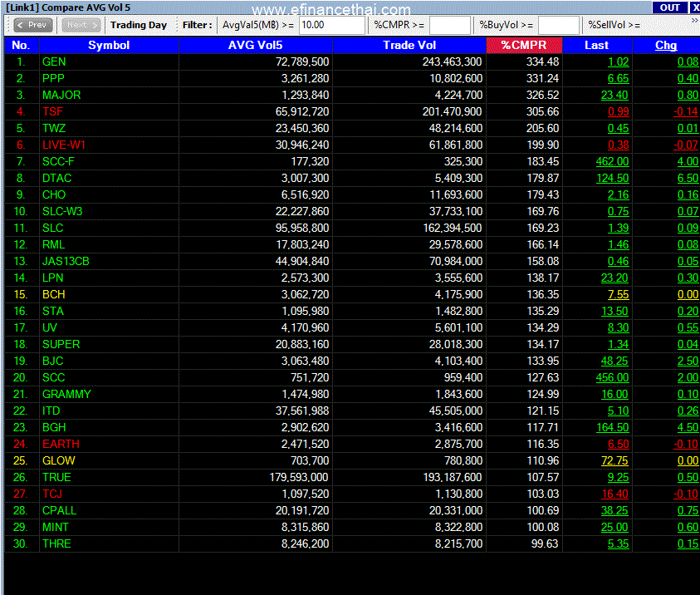Close the Compare AVG Vol 5 window
Image resolution: width=700 pixels, height=595 pixels.
696,7
